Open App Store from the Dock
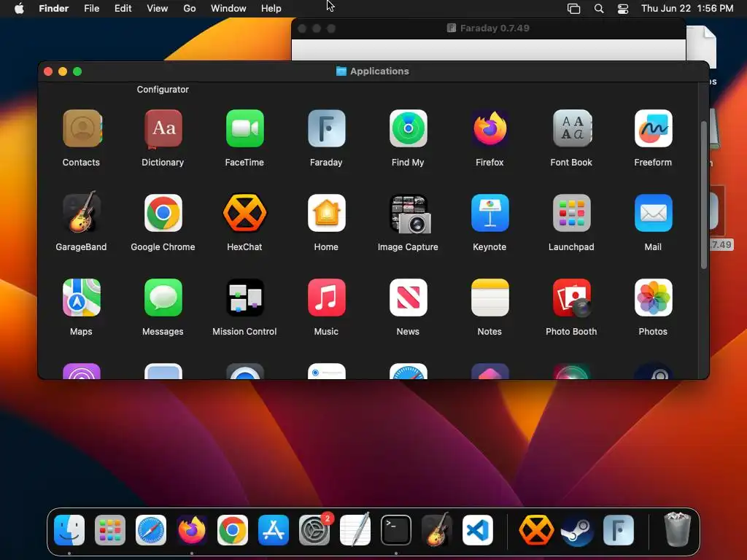This screenshot has height=560, width=747. (x=273, y=530)
